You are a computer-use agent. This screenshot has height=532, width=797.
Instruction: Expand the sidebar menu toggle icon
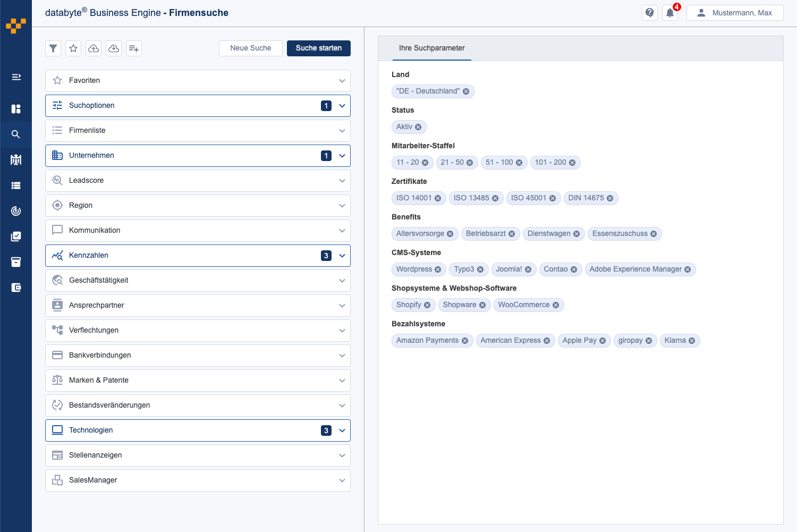click(16, 77)
